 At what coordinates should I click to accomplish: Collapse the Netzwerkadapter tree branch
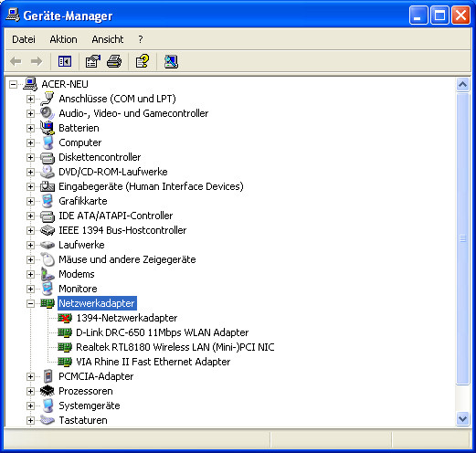(x=30, y=303)
